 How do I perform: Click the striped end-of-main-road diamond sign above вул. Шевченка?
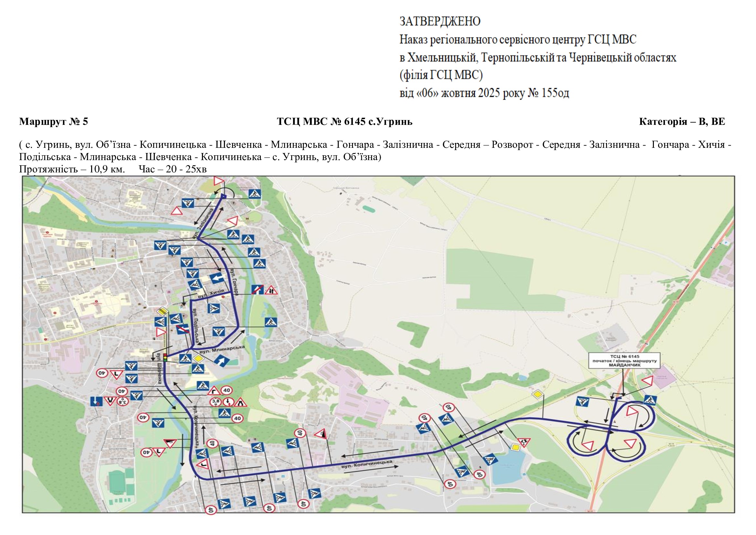coord(162,311)
